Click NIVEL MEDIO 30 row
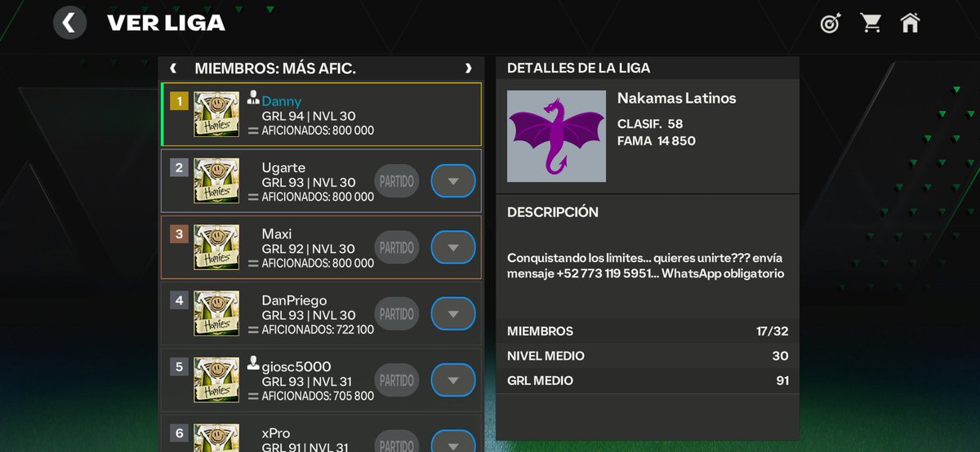 [648, 356]
